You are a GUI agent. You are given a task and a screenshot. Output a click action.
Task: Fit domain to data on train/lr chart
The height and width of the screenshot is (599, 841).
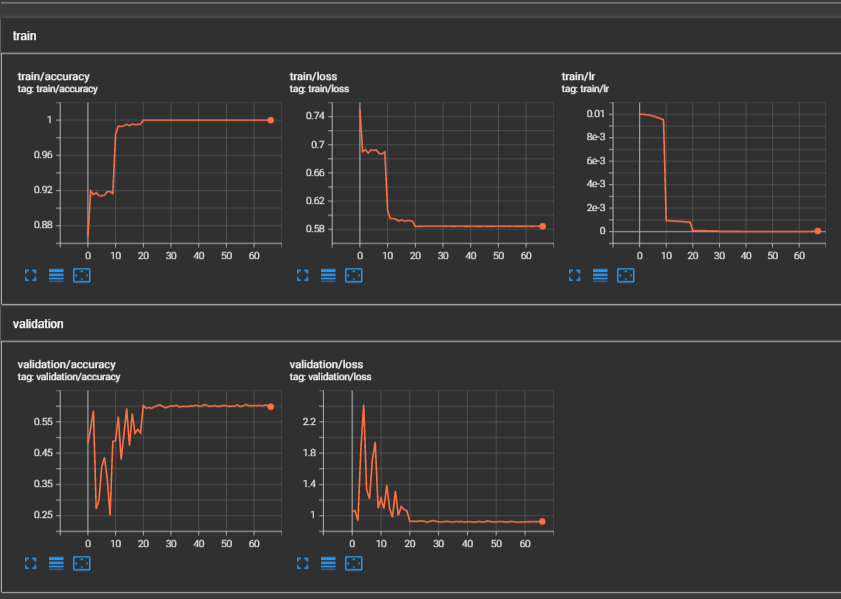[x=626, y=274]
